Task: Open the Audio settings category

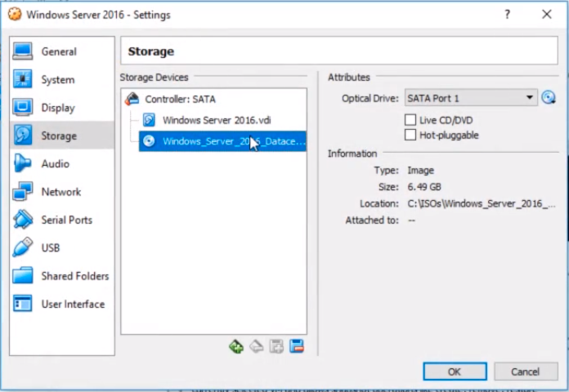Action: (x=62, y=163)
